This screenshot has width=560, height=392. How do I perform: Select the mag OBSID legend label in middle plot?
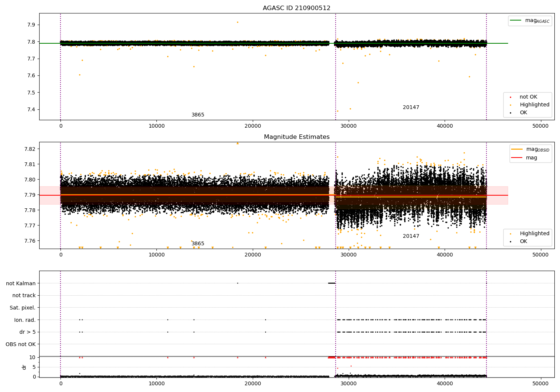tap(538, 149)
